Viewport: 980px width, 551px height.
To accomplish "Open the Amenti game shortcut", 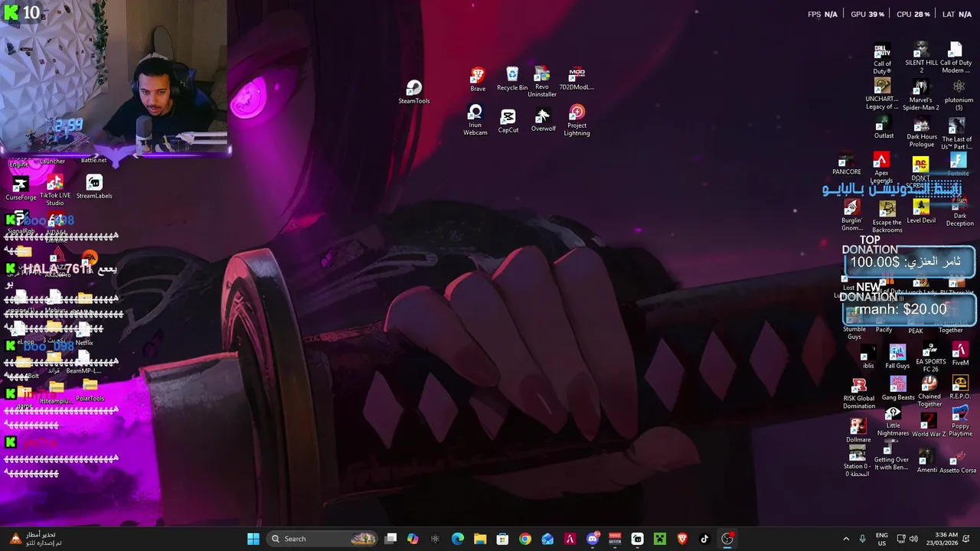I will coord(926,461).
